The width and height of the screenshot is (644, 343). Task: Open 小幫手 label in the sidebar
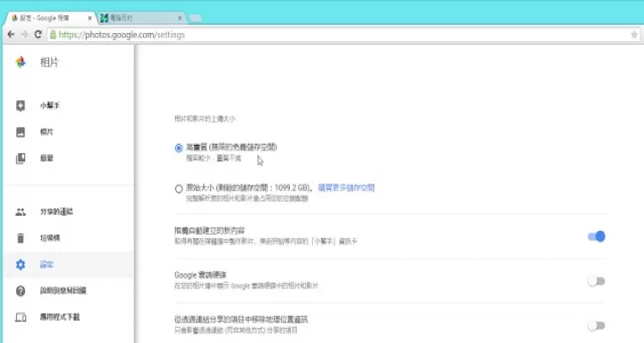(x=50, y=106)
